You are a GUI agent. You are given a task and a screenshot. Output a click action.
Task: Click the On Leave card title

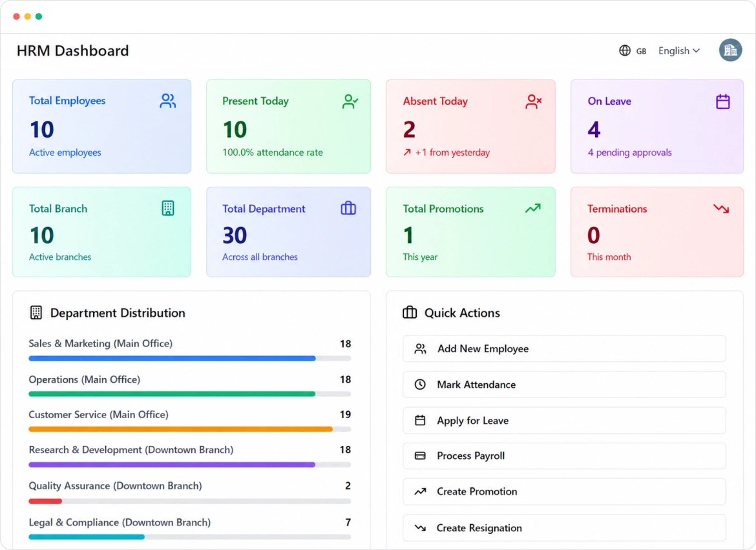click(x=609, y=101)
